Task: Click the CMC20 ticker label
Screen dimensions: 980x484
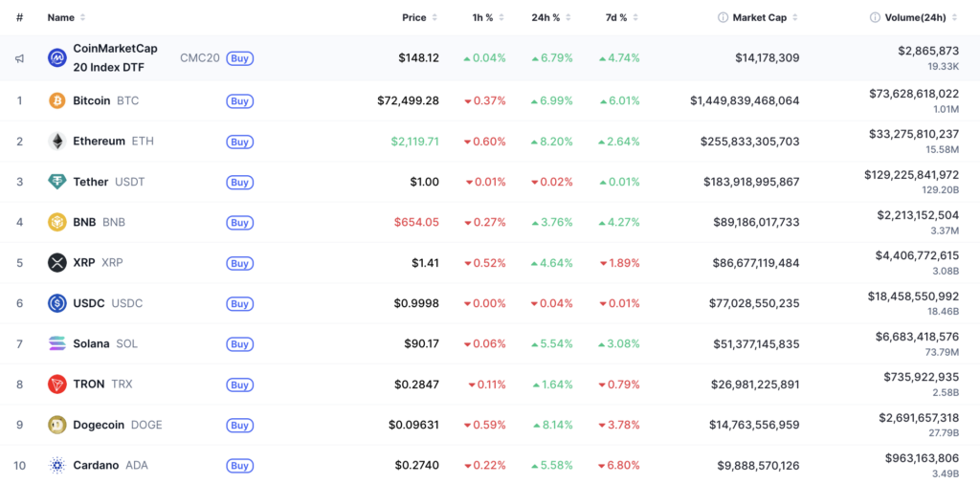Action: 200,58
